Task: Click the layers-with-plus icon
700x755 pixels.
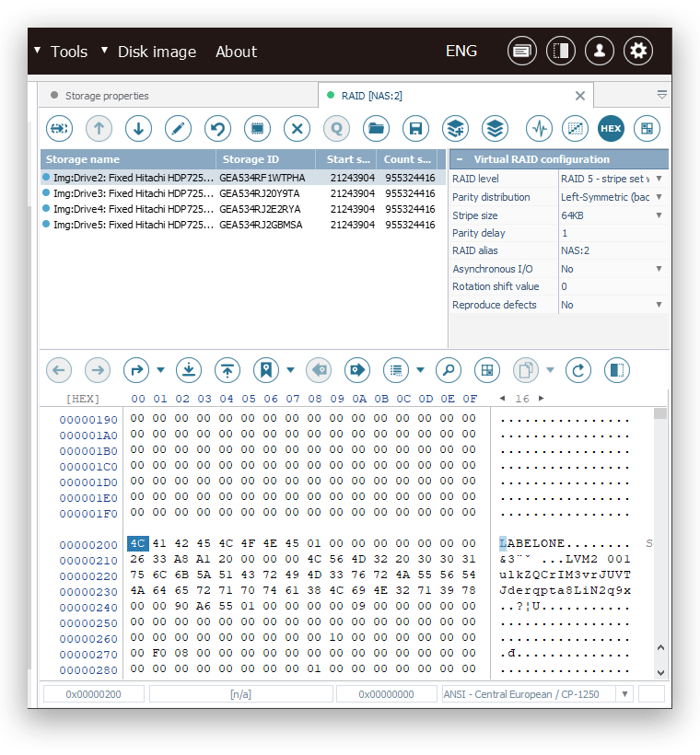Action: [455, 129]
